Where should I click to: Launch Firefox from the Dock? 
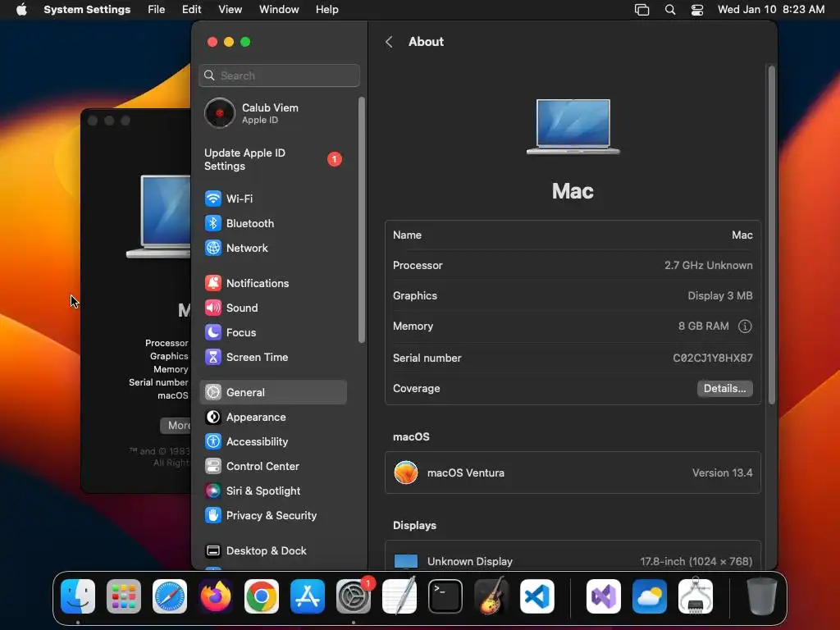216,596
